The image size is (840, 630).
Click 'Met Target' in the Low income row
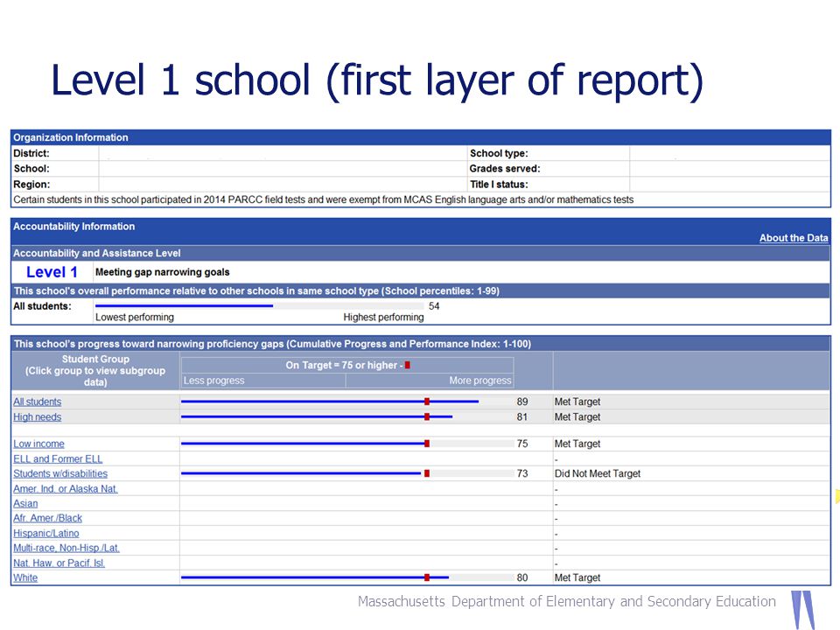tap(577, 444)
